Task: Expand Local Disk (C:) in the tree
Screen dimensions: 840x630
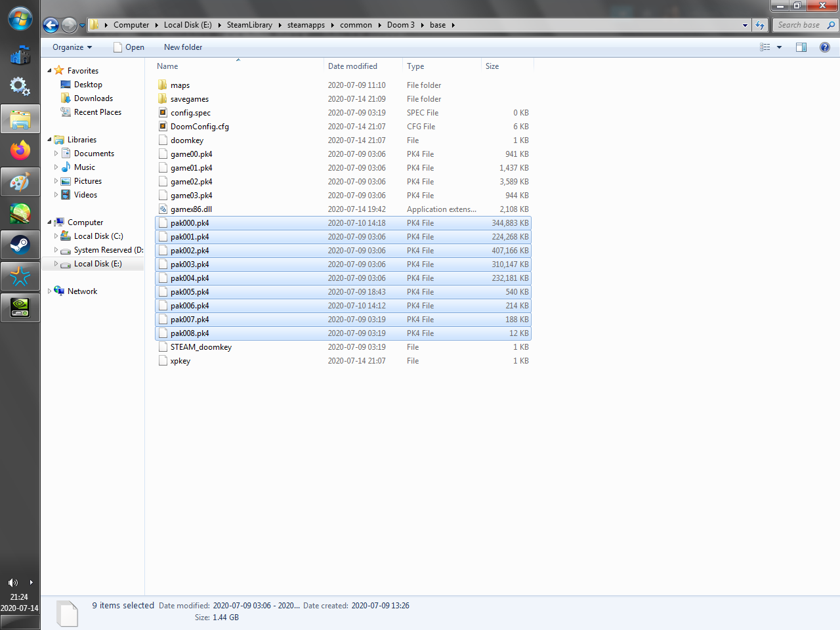Action: 56,236
